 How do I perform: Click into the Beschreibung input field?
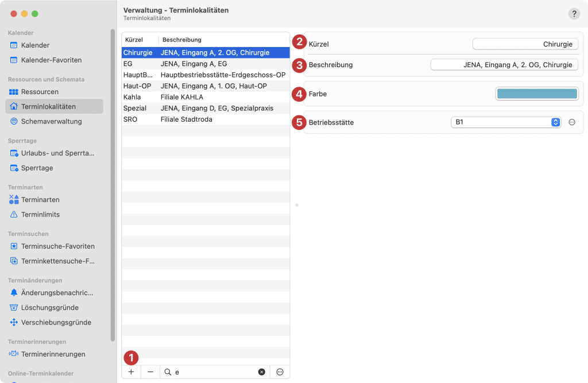(x=504, y=65)
